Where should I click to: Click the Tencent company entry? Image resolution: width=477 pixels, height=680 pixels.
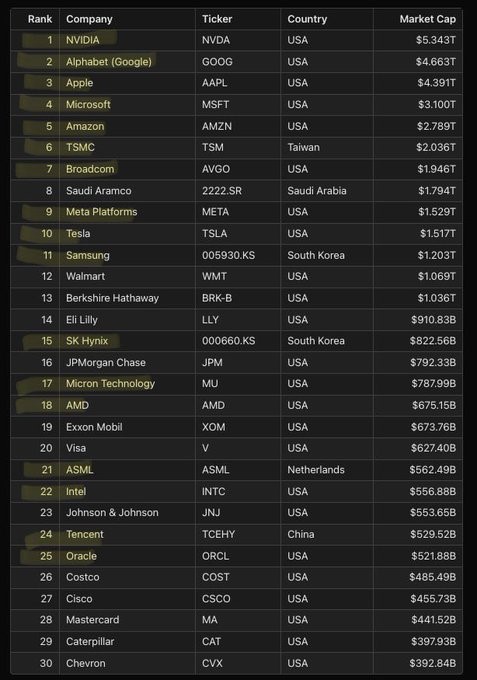[x=85, y=535]
